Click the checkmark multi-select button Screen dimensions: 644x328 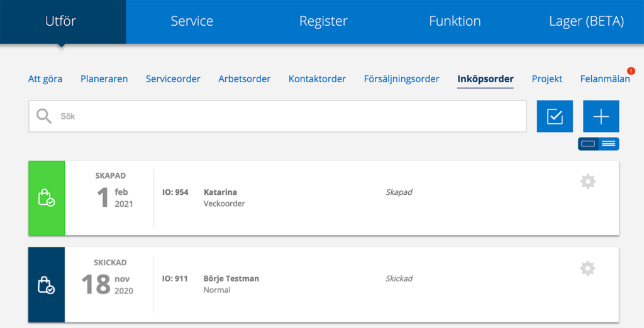click(x=555, y=116)
